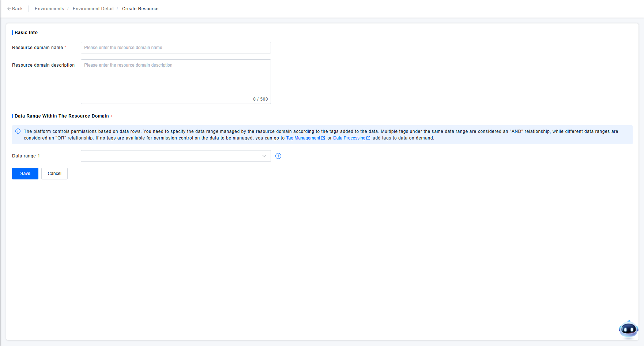The width and height of the screenshot is (644, 346).
Task: Go to Environments breadcrumb
Action: pos(49,9)
